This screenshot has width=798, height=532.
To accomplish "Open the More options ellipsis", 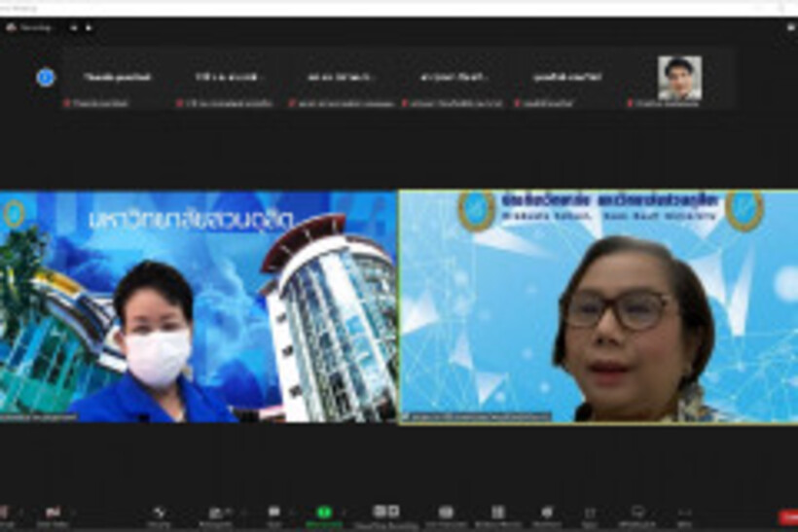I will (684, 515).
